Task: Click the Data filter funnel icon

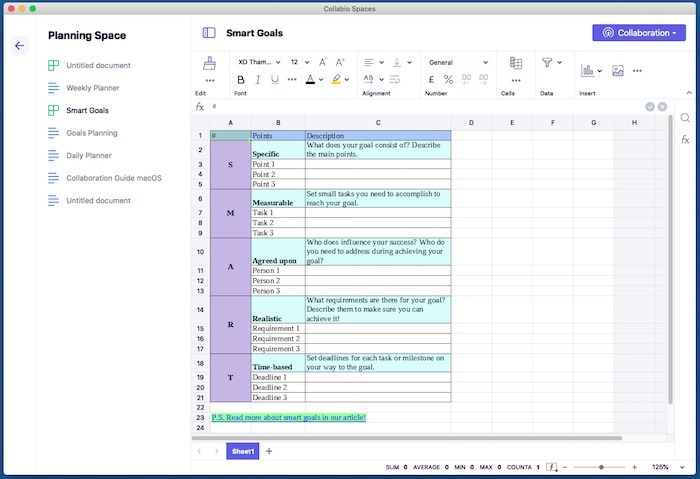Action: point(547,62)
